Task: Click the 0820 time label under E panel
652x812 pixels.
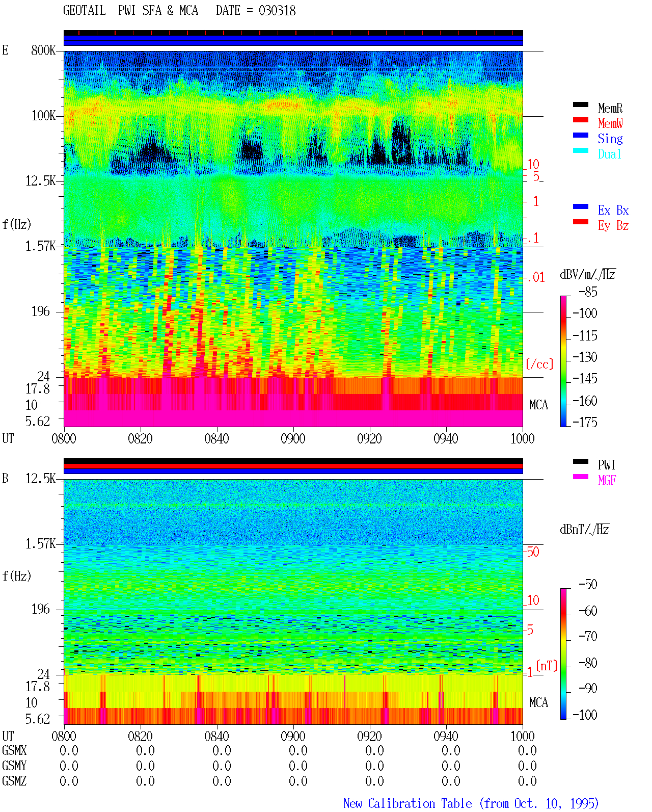Action: tap(140, 439)
